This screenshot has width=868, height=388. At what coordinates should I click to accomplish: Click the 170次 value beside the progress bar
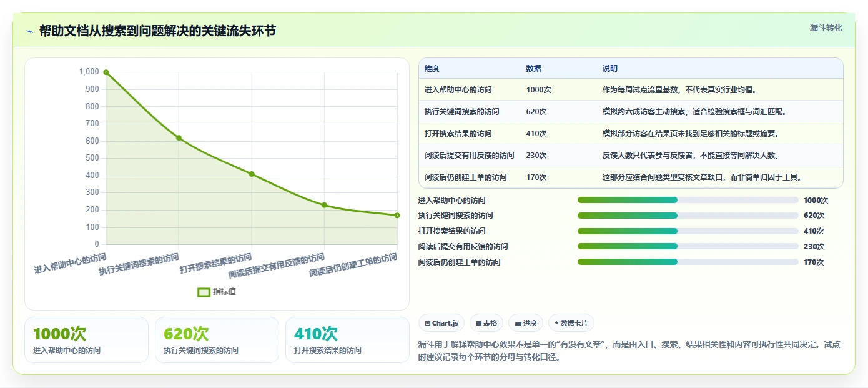pyautogui.click(x=814, y=262)
